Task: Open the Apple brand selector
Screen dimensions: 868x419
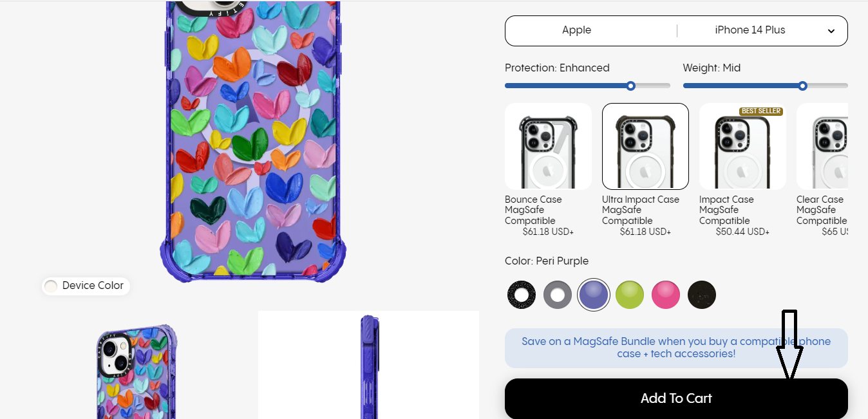Action: click(577, 30)
